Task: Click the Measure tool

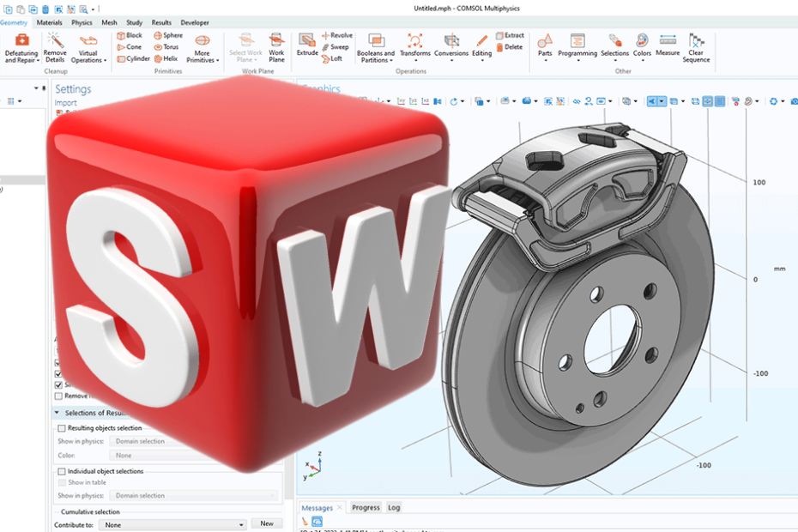Action: [668, 45]
